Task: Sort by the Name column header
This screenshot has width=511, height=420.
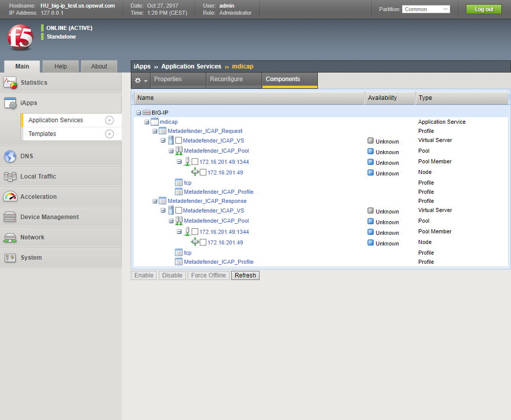Action: click(x=249, y=98)
